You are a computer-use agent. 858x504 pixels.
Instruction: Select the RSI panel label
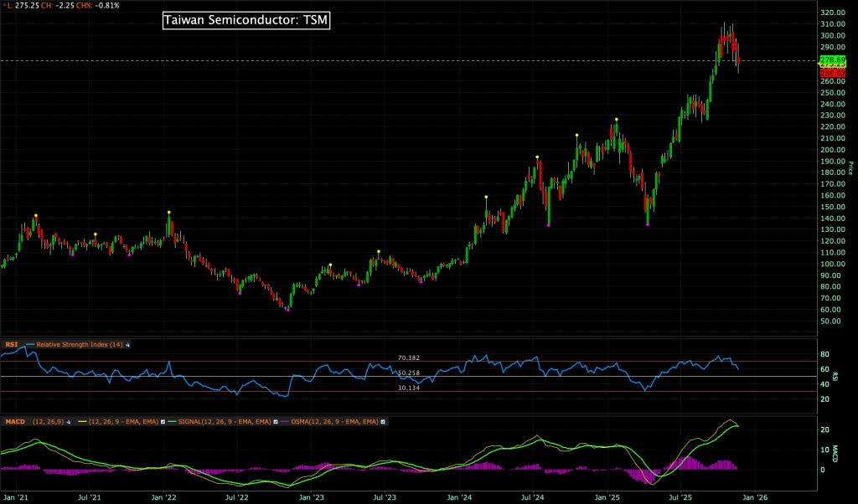click(x=12, y=345)
